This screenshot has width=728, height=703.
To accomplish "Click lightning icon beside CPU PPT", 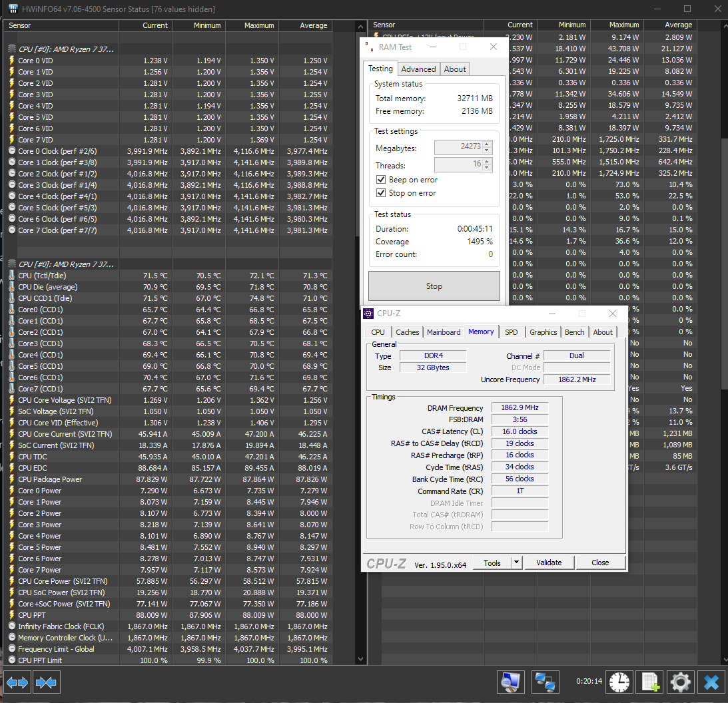I will pyautogui.click(x=12, y=615).
